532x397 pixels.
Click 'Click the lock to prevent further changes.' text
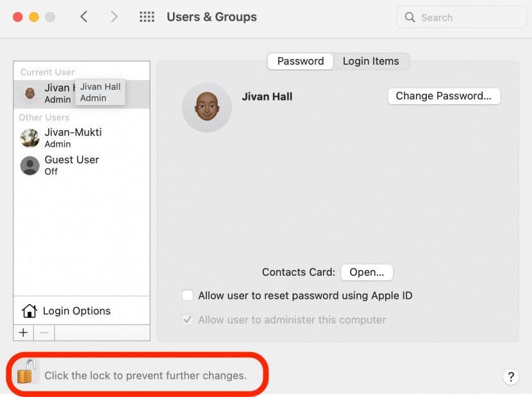[145, 376]
